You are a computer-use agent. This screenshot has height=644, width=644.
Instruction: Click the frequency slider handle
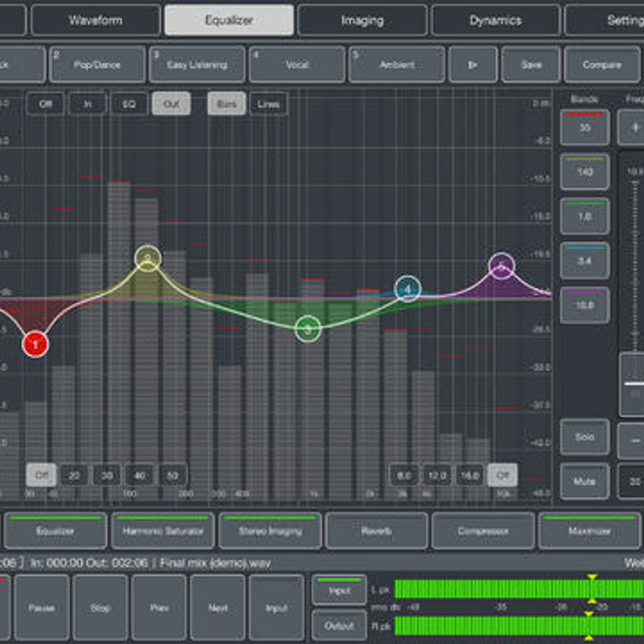pos(632,384)
